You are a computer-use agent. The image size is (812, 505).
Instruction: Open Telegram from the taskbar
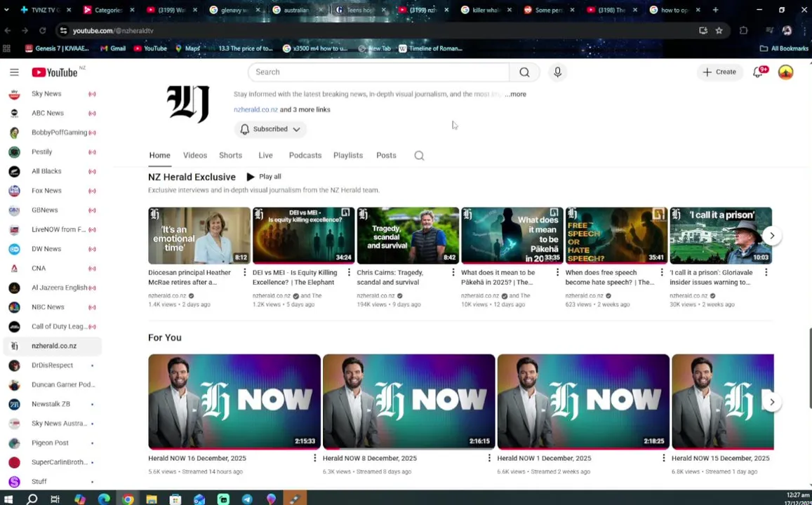pos(247,499)
